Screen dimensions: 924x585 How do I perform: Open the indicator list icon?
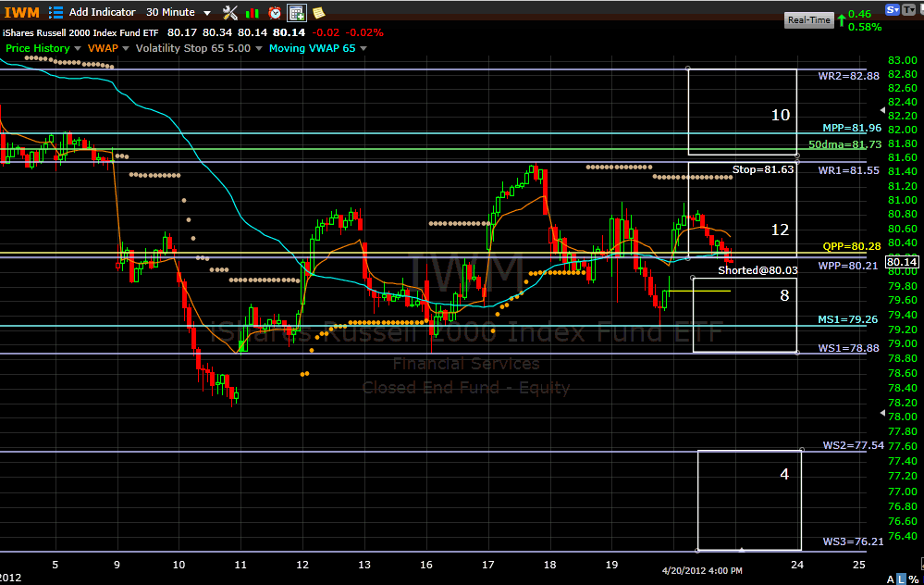[x=56, y=12]
